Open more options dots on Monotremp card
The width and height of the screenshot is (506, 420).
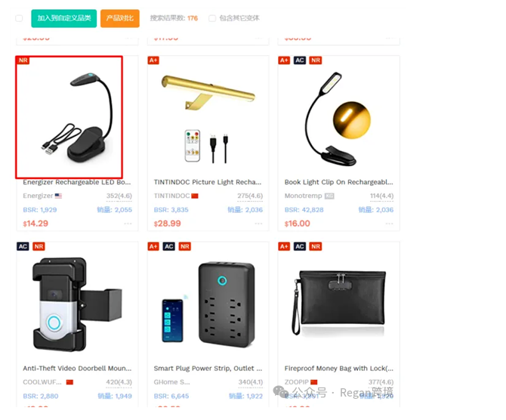(389, 224)
